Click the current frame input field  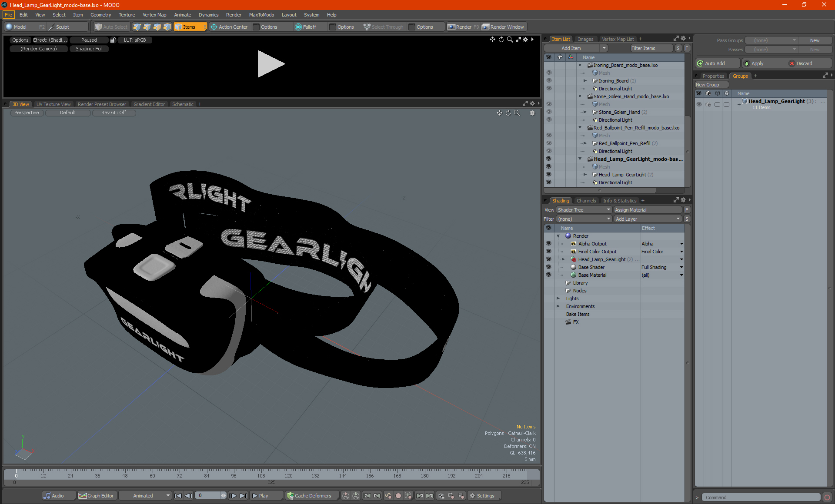208,496
